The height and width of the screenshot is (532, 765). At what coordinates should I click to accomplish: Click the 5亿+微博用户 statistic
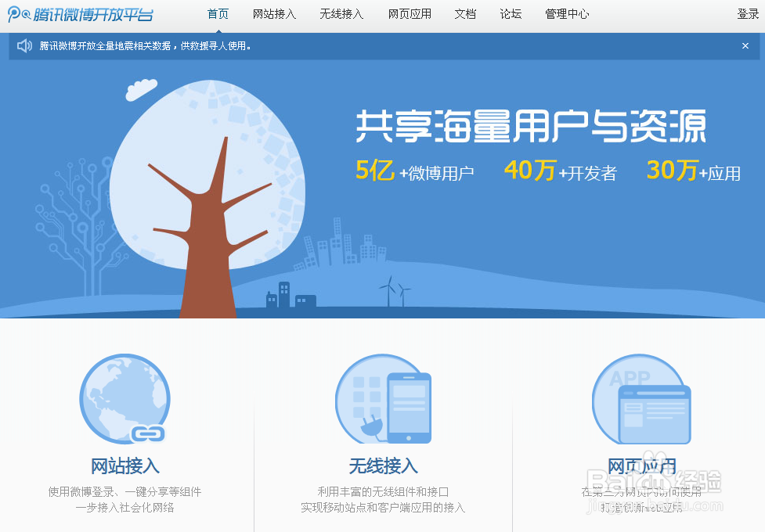[415, 171]
